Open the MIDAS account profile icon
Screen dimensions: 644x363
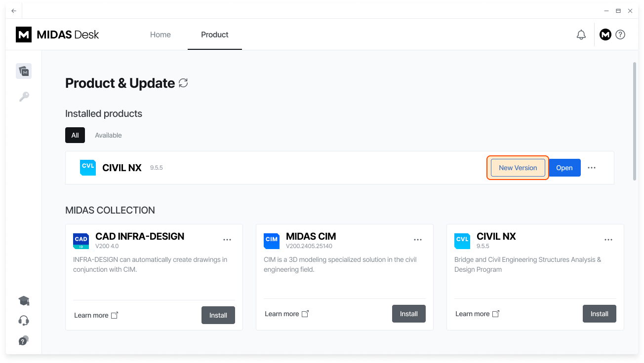(x=605, y=35)
